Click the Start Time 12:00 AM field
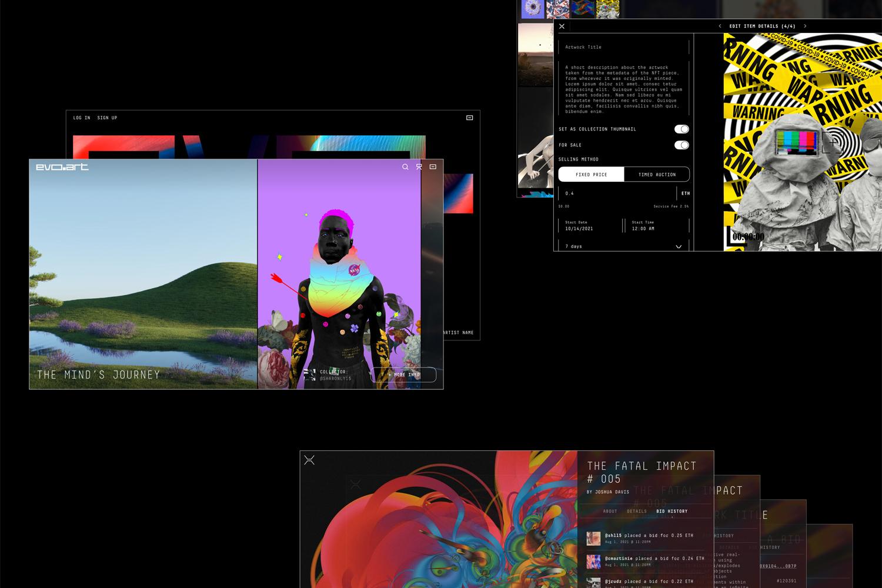882x588 pixels. pos(657,226)
